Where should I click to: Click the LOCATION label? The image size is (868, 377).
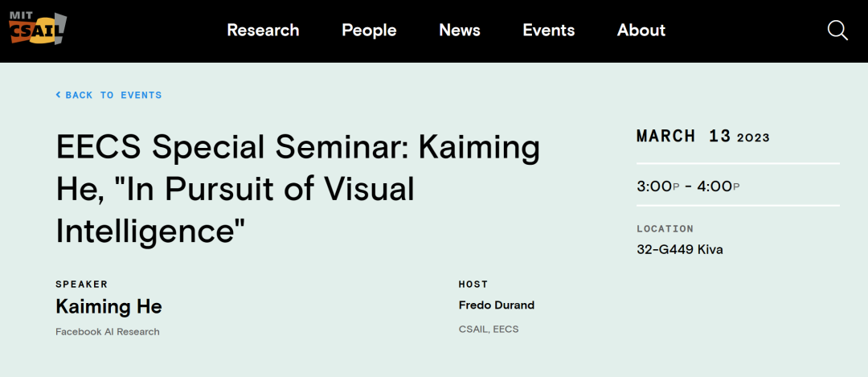[x=665, y=228]
